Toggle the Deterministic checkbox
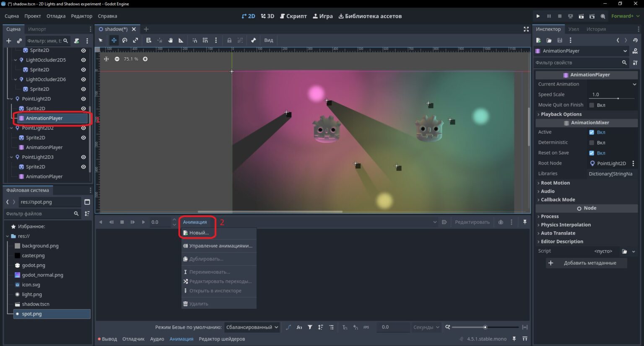 click(x=592, y=142)
